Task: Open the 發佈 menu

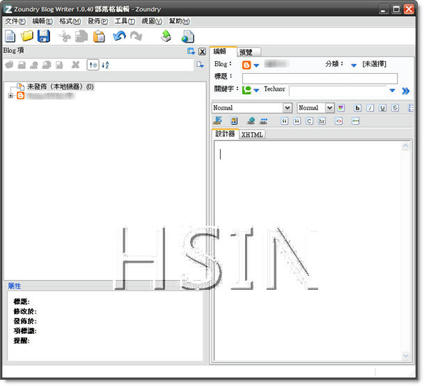Action: 97,21
